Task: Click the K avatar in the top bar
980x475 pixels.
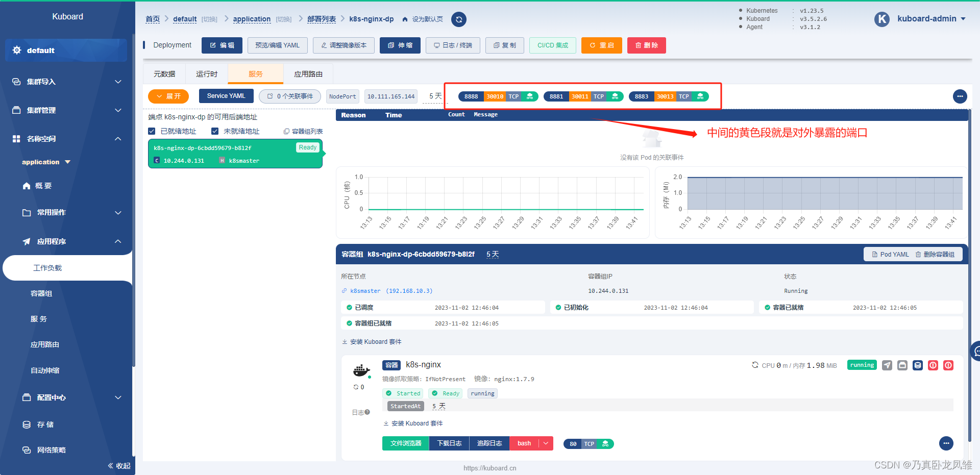Action: [882, 19]
